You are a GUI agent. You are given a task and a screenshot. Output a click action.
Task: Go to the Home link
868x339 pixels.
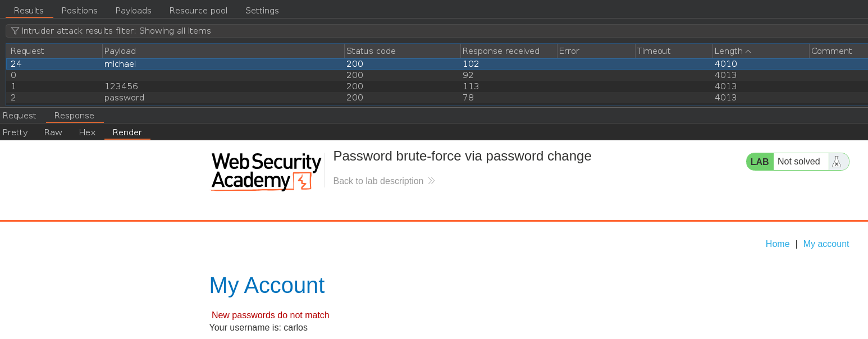[x=777, y=244]
